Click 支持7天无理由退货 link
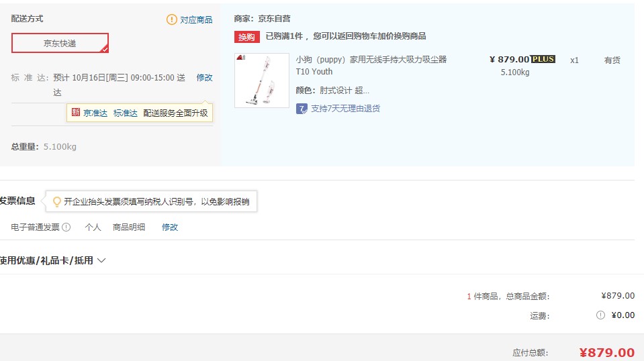The image size is (644, 361). 345,108
